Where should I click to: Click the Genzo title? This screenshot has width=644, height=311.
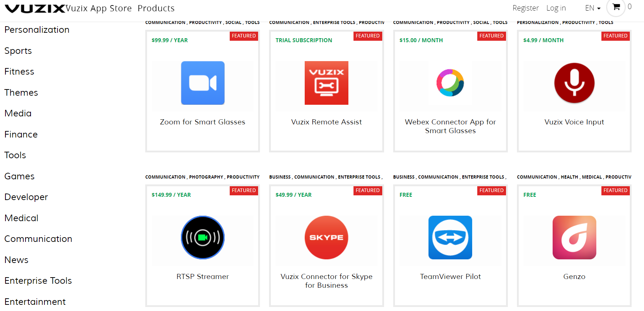click(x=574, y=276)
